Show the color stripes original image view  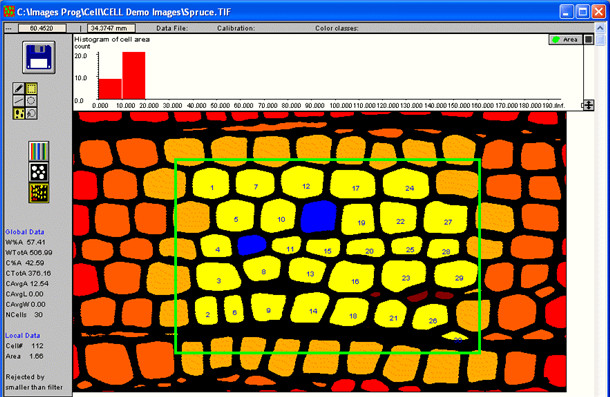tap(39, 151)
